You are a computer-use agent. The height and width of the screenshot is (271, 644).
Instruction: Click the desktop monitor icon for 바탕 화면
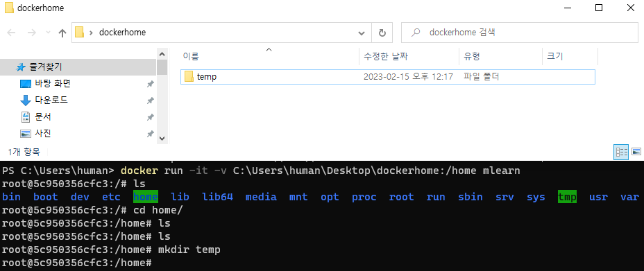tap(26, 84)
